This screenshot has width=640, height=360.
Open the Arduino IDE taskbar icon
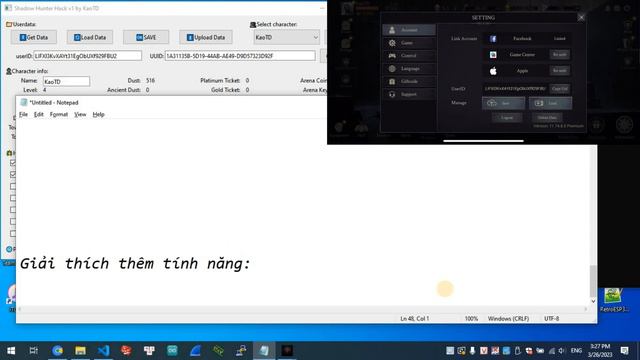(172, 351)
